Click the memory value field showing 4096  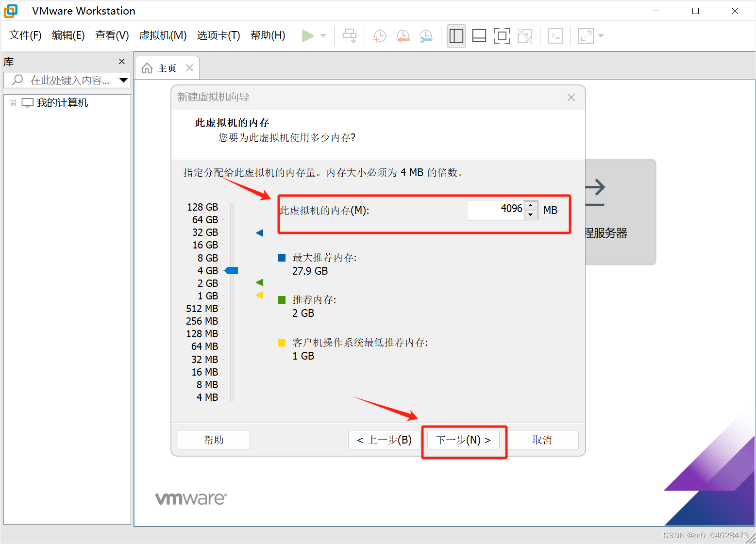click(496, 210)
